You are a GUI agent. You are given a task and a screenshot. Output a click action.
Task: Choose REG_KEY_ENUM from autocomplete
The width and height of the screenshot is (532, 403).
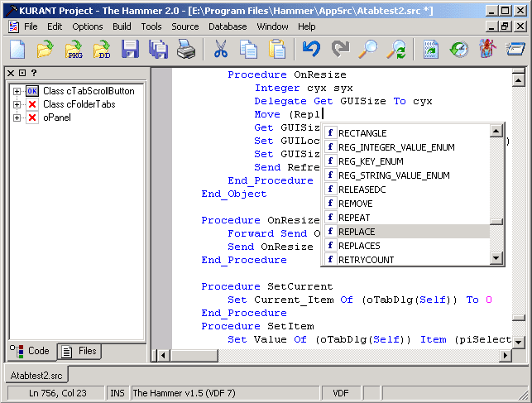(x=406, y=161)
